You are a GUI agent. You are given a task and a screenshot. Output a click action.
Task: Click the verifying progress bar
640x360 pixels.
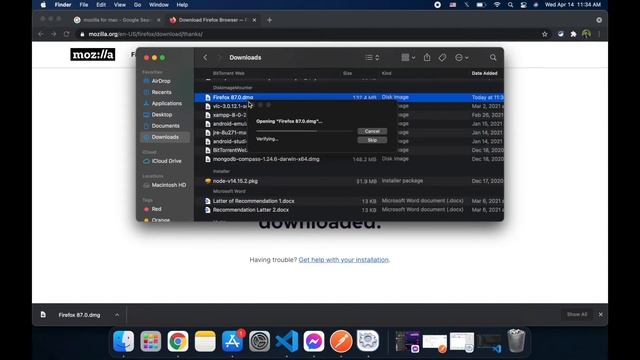[x=304, y=131]
